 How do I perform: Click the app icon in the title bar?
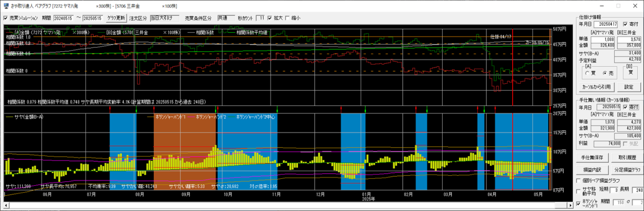[x=5, y=5]
